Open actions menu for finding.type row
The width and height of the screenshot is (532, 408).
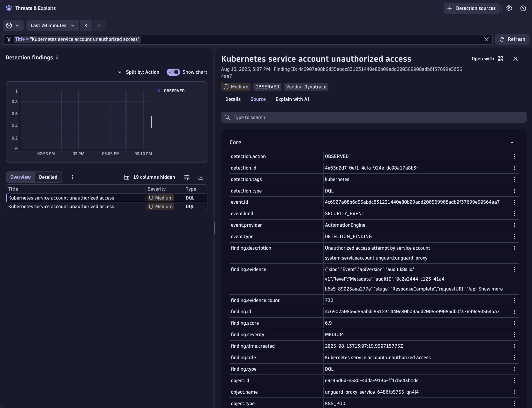click(x=514, y=369)
